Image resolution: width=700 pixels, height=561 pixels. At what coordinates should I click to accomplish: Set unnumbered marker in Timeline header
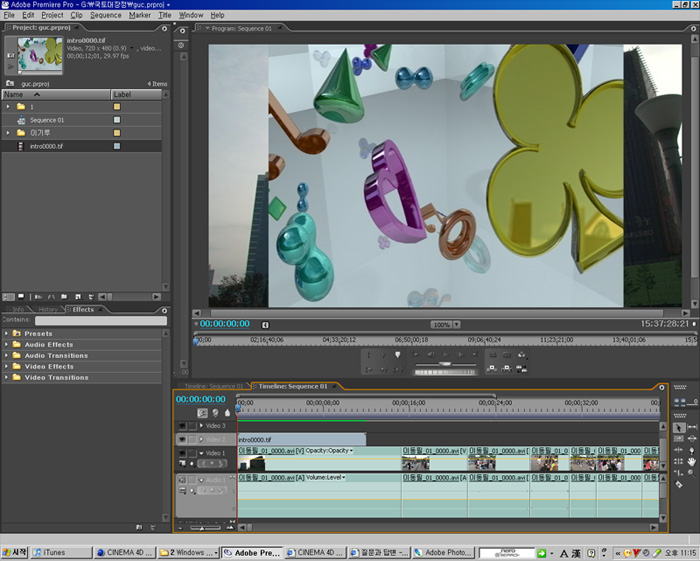227,413
